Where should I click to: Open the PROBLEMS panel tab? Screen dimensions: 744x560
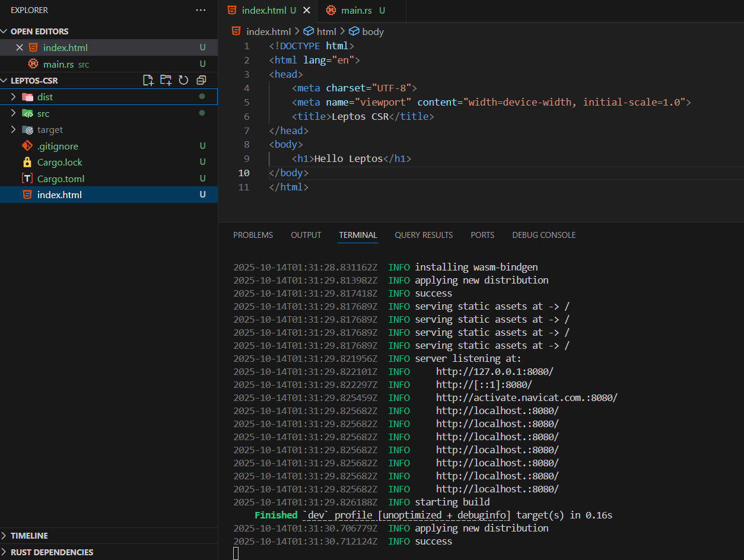click(x=253, y=235)
